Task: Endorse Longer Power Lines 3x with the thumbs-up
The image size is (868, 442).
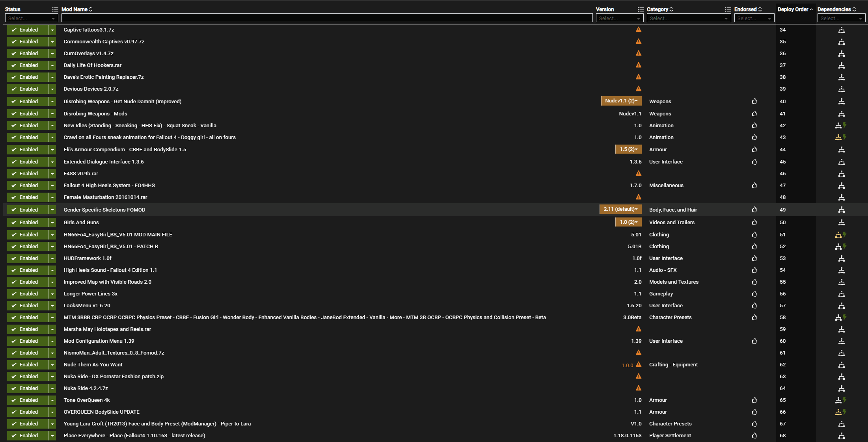Action: tap(754, 294)
